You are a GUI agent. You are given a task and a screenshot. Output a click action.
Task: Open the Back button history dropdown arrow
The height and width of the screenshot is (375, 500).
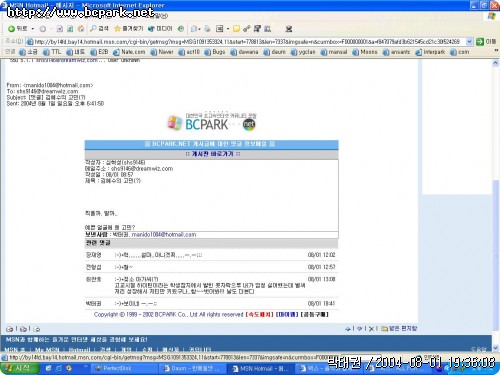tap(33, 29)
